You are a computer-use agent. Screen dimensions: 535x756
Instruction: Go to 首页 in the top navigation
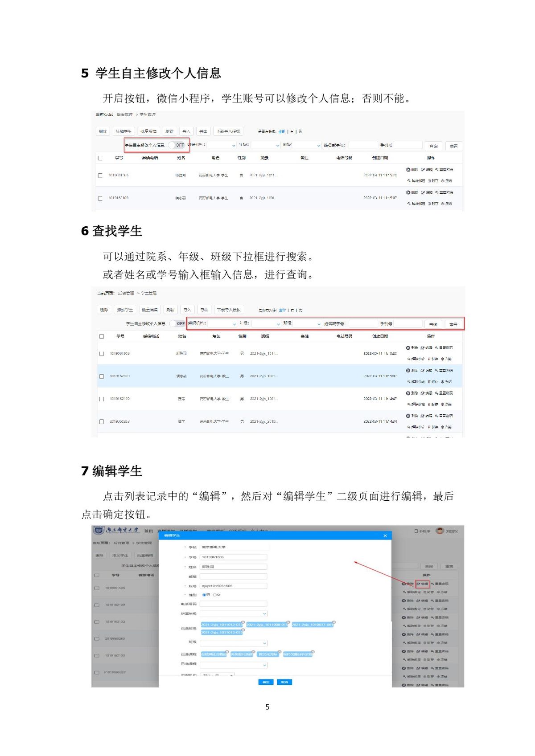(148, 531)
